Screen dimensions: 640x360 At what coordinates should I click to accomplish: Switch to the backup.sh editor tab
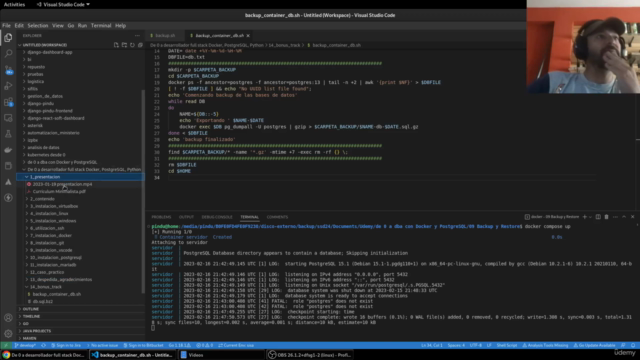(164, 36)
